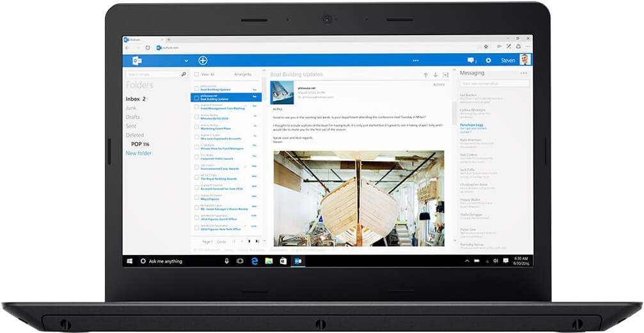Go to next email with down arrow
The image size is (644, 333).
[x=436, y=75]
